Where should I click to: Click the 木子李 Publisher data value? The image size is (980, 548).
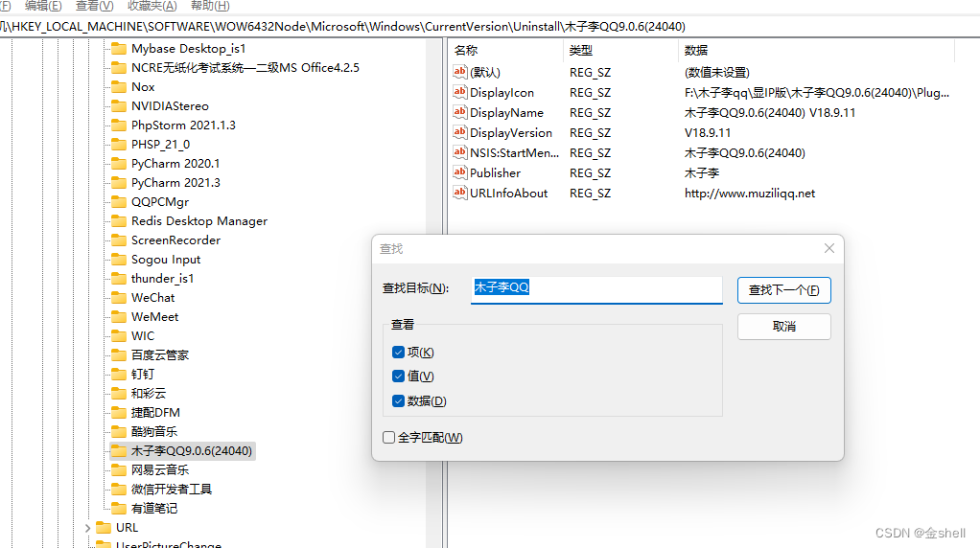click(702, 172)
